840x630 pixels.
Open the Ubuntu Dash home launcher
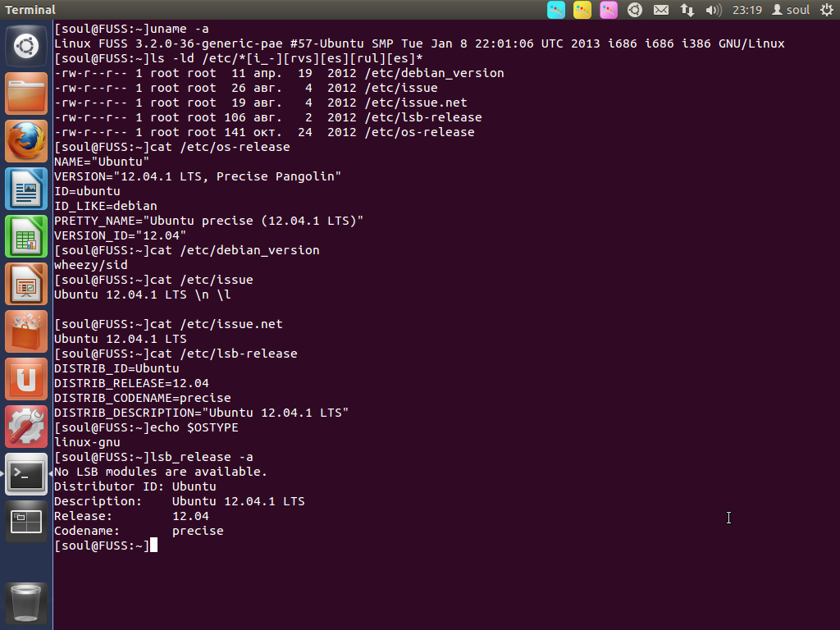click(x=26, y=46)
